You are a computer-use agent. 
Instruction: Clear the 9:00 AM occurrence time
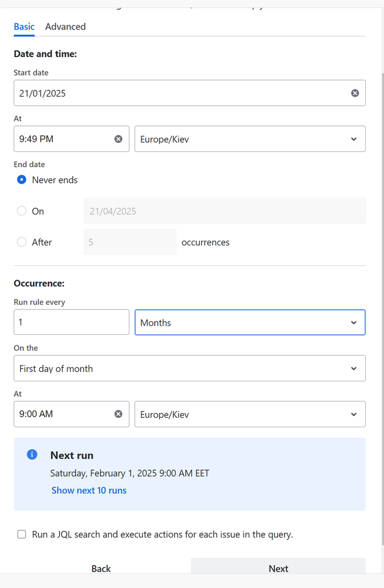pos(118,414)
